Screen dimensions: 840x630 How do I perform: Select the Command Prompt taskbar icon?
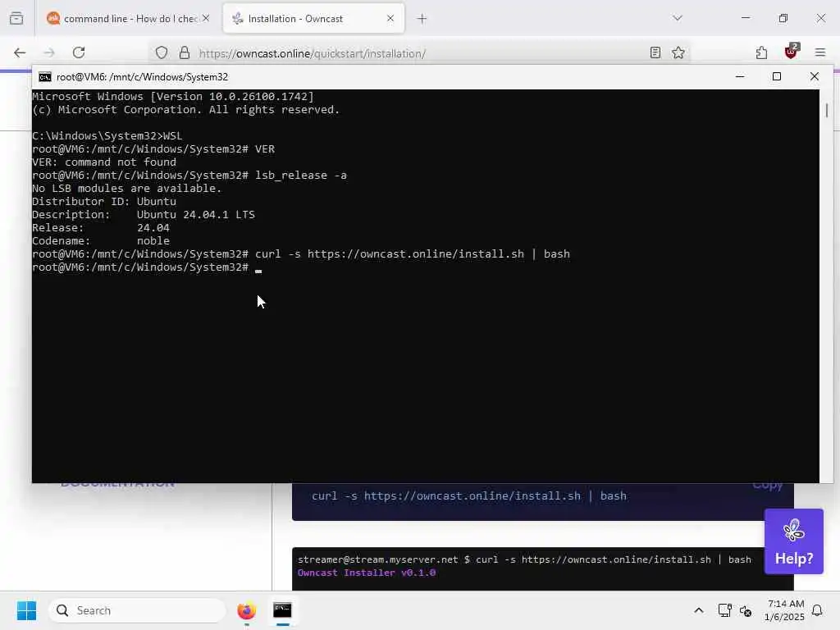(282, 610)
